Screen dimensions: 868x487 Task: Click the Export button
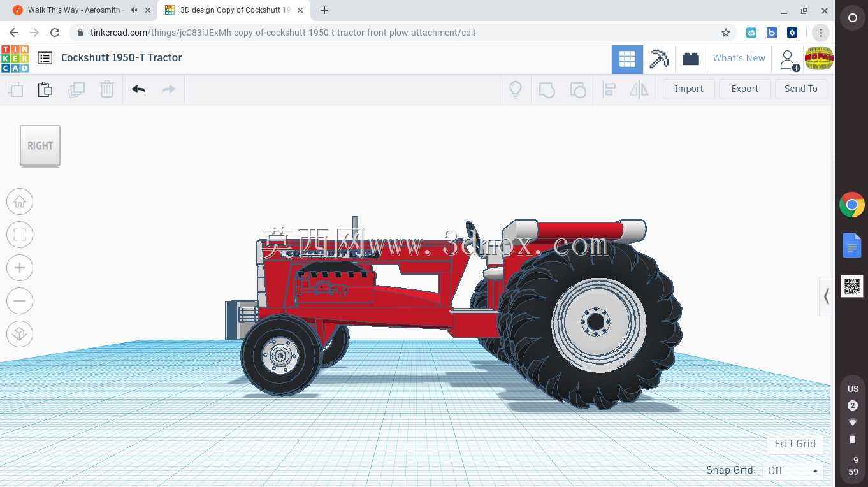coord(745,89)
